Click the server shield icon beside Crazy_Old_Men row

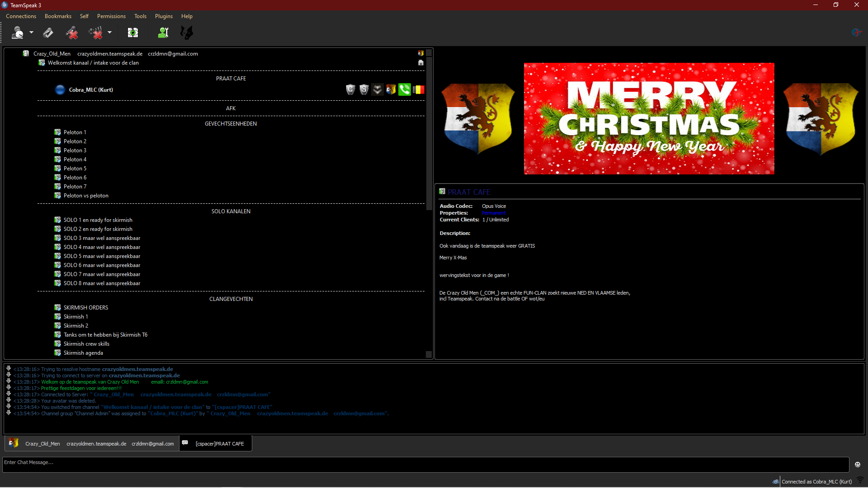[421, 53]
